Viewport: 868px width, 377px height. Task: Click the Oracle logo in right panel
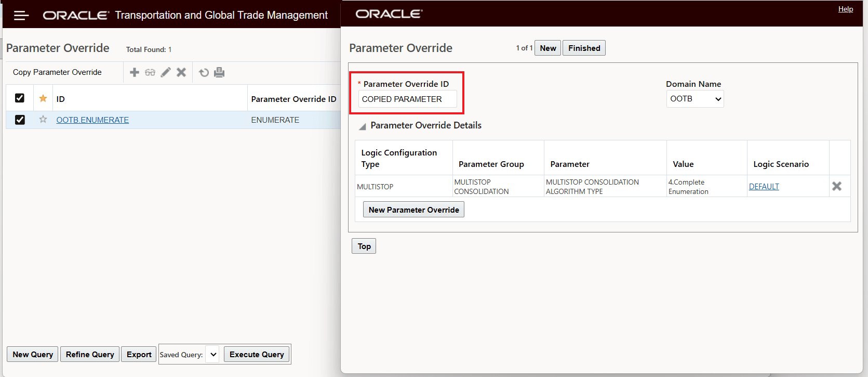pos(389,14)
